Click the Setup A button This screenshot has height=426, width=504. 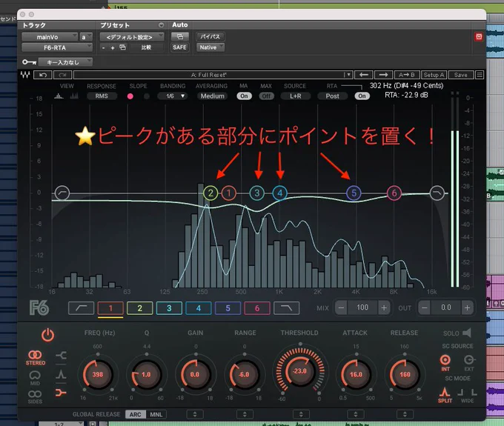point(434,75)
